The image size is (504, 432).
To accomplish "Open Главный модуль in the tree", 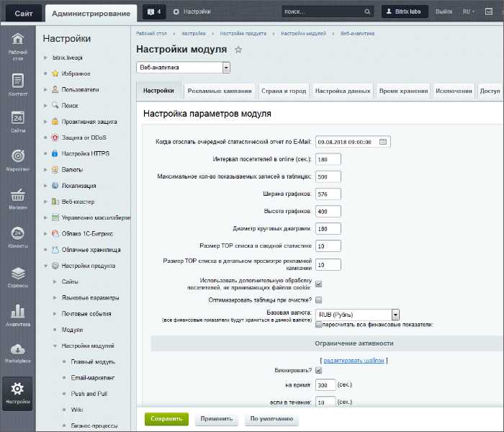I will 93,362.
